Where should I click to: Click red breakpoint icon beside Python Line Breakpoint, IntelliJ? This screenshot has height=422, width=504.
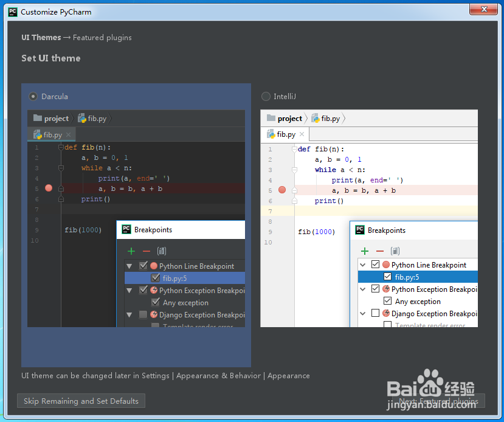[x=386, y=265]
